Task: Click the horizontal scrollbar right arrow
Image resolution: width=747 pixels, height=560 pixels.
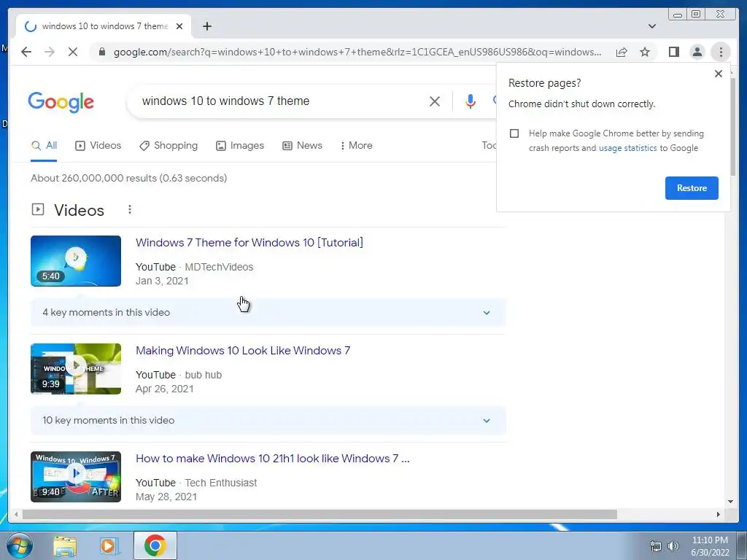Action: pyautogui.click(x=719, y=514)
